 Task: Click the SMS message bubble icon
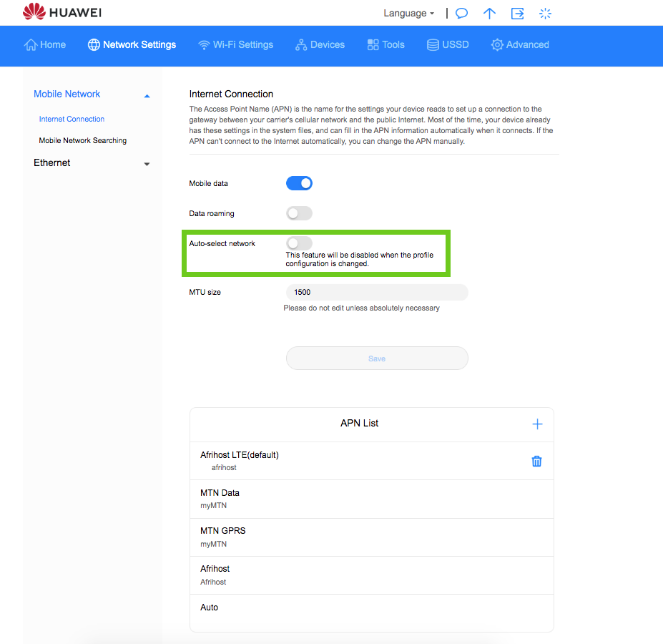(462, 14)
